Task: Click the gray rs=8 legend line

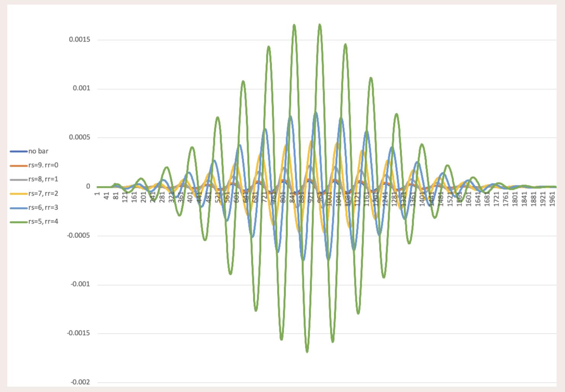Action: [19, 180]
